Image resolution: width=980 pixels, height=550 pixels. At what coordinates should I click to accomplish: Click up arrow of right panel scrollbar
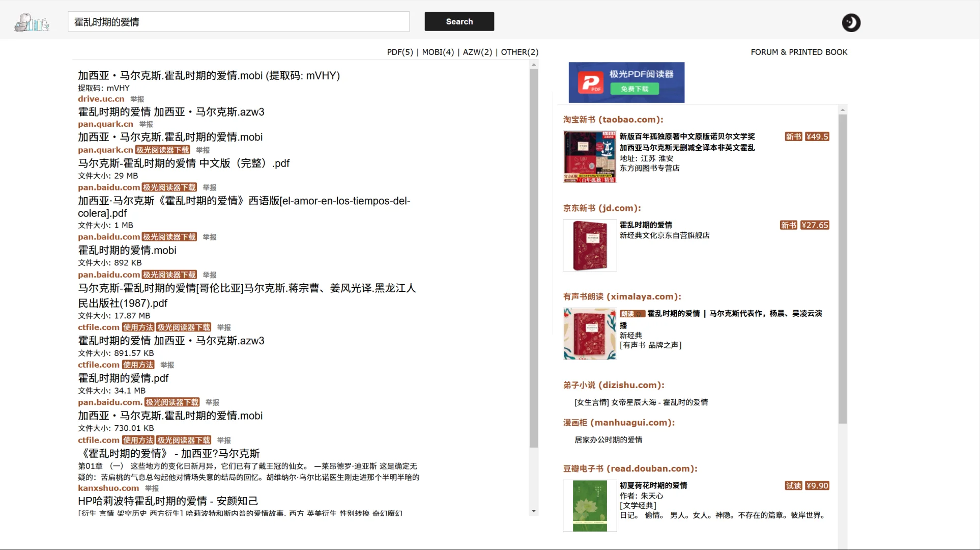tap(843, 110)
